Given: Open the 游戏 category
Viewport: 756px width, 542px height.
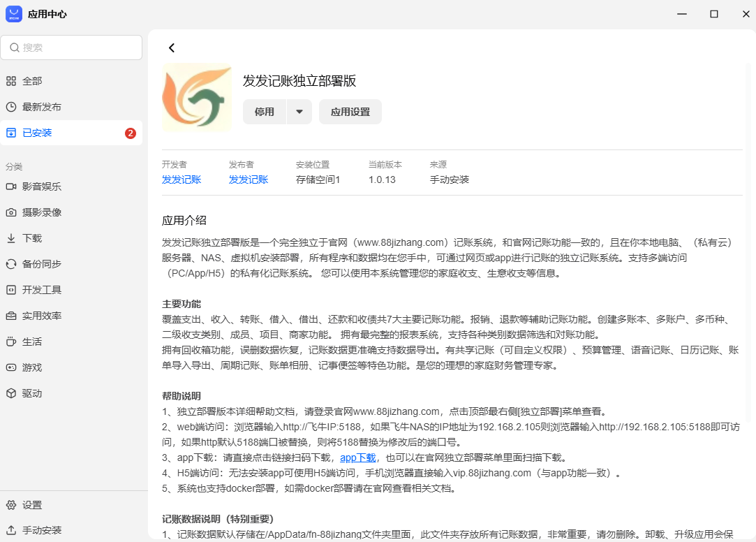Looking at the screenshot, I should 71,367.
